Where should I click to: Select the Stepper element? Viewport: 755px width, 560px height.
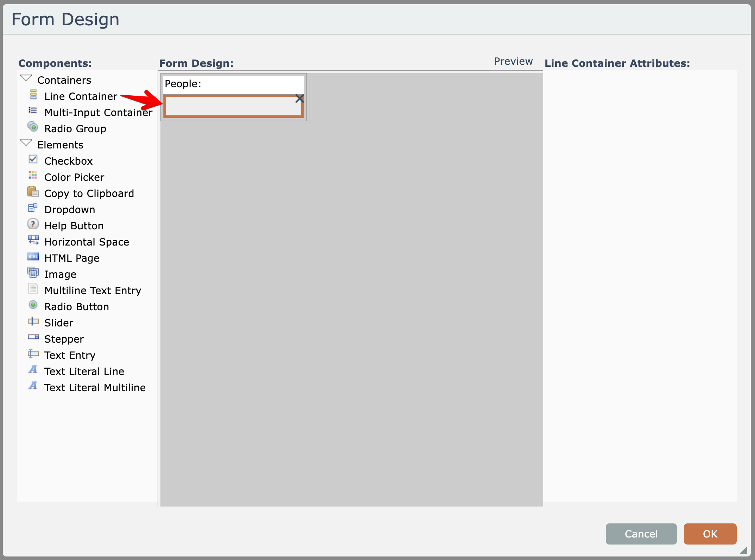coord(64,339)
